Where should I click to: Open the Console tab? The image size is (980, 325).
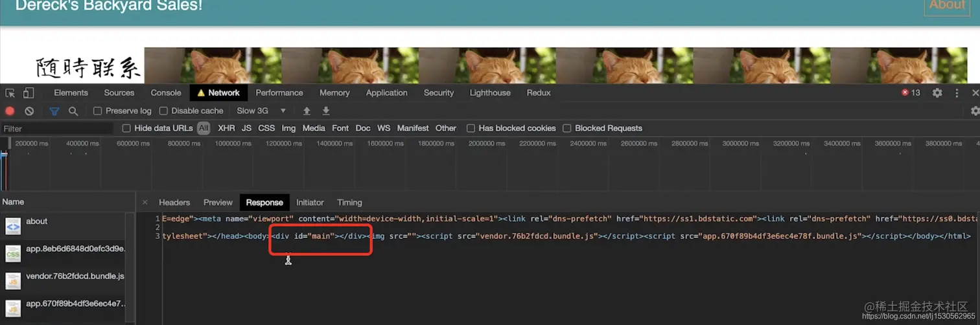166,93
